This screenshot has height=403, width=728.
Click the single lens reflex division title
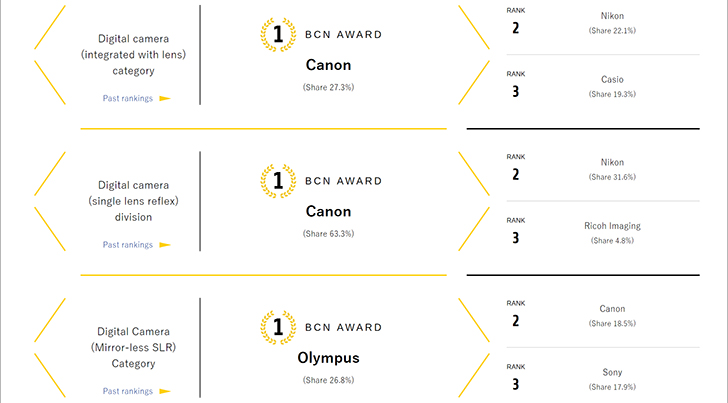(133, 201)
